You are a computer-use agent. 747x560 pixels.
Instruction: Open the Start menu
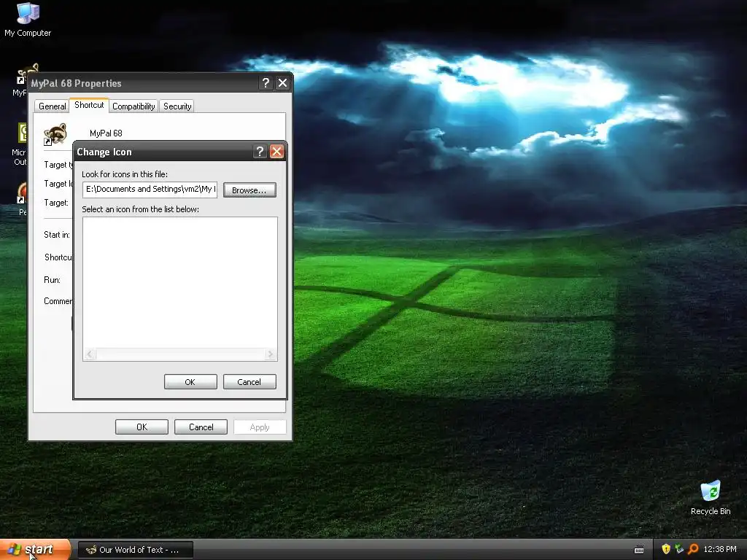[35, 550]
